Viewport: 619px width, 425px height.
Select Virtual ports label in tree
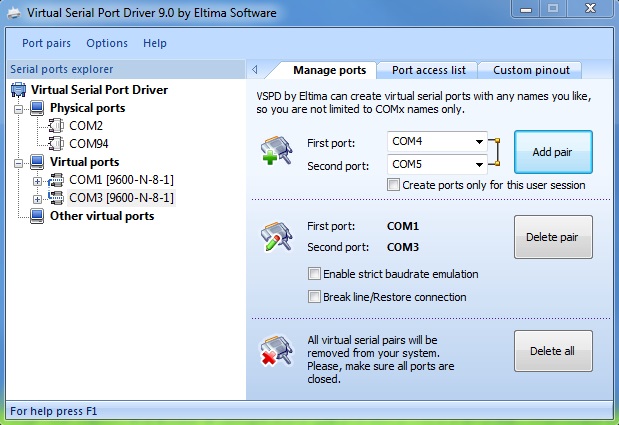(84, 162)
